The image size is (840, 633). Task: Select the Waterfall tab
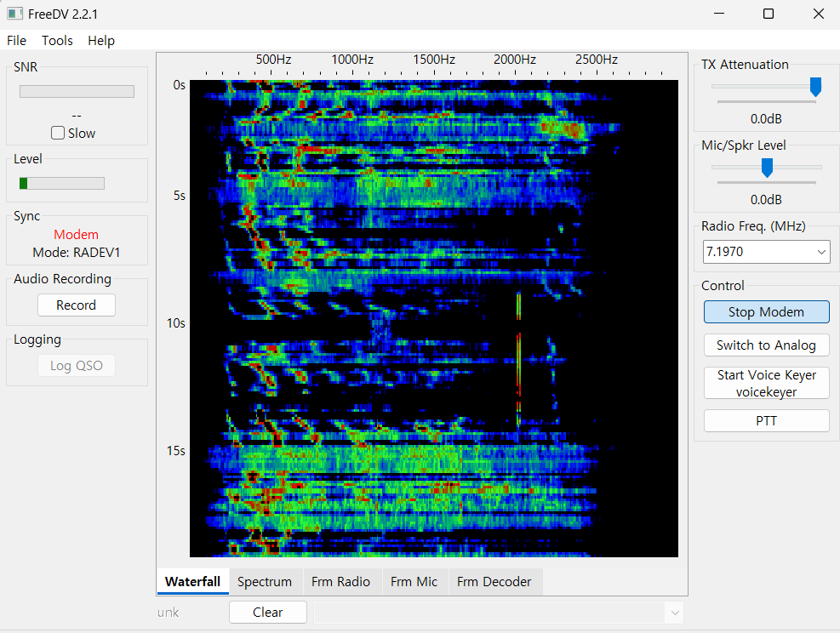(192, 582)
